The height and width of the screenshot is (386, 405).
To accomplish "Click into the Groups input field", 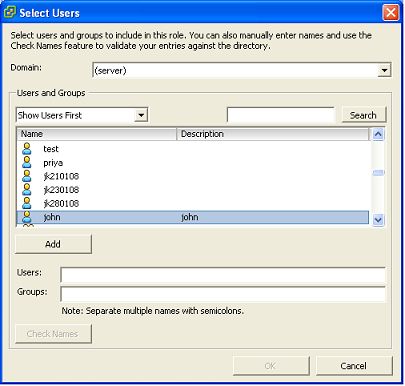I will [x=223, y=294].
